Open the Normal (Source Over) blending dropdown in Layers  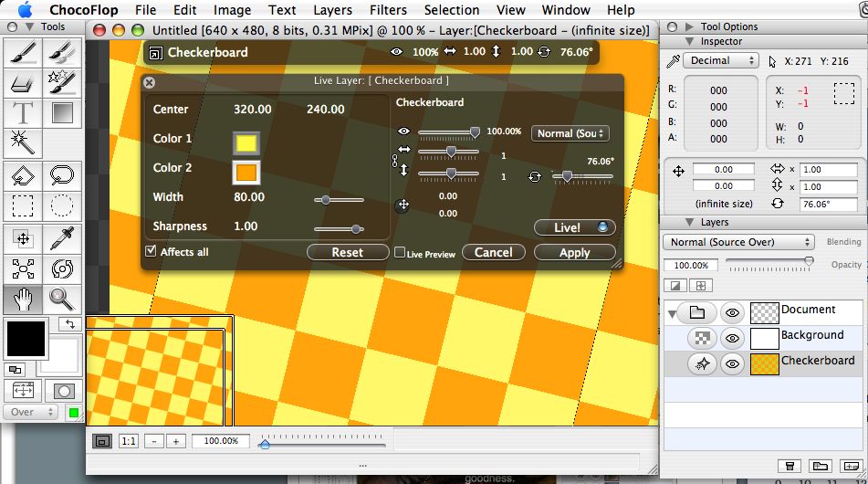[738, 242]
